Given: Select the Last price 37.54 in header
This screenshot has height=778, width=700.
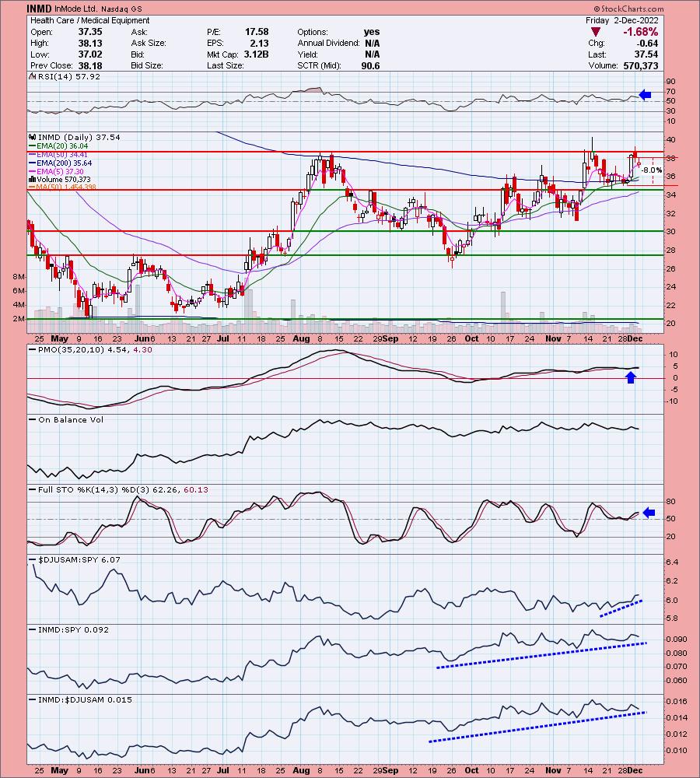Looking at the screenshot, I should coord(646,54).
